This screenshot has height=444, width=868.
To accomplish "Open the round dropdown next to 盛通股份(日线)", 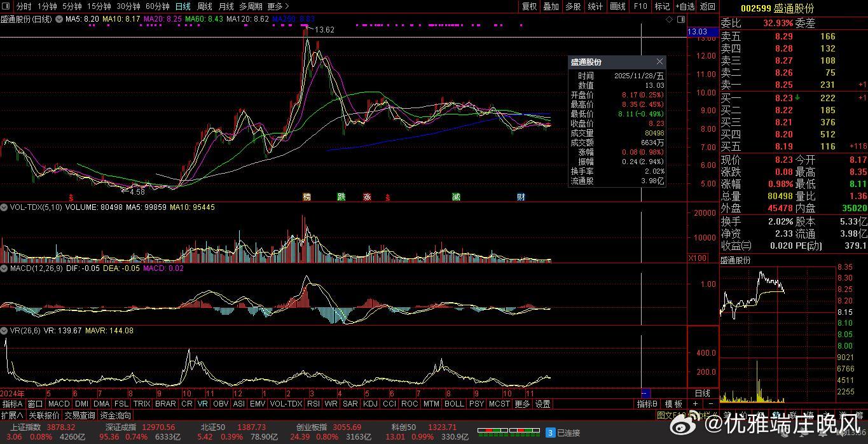I will click(x=59, y=19).
